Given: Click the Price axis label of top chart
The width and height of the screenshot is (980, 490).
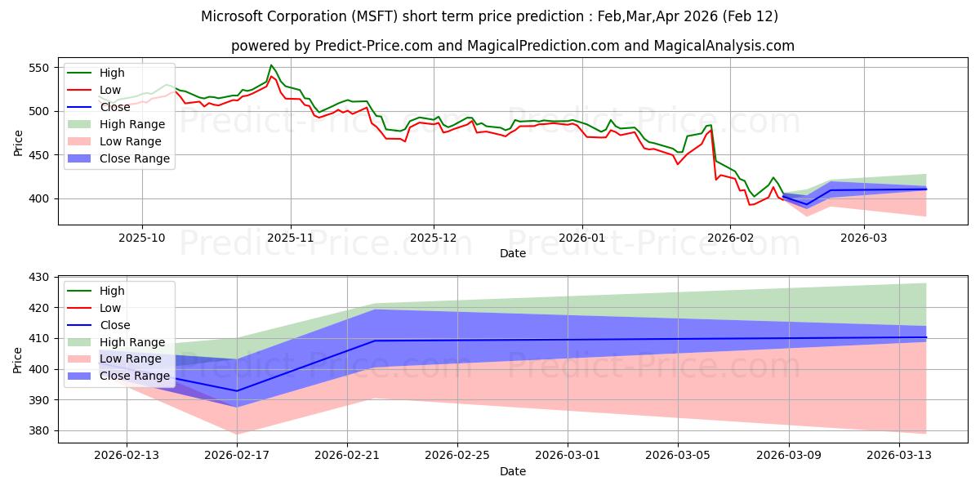Looking at the screenshot, I should [19, 145].
